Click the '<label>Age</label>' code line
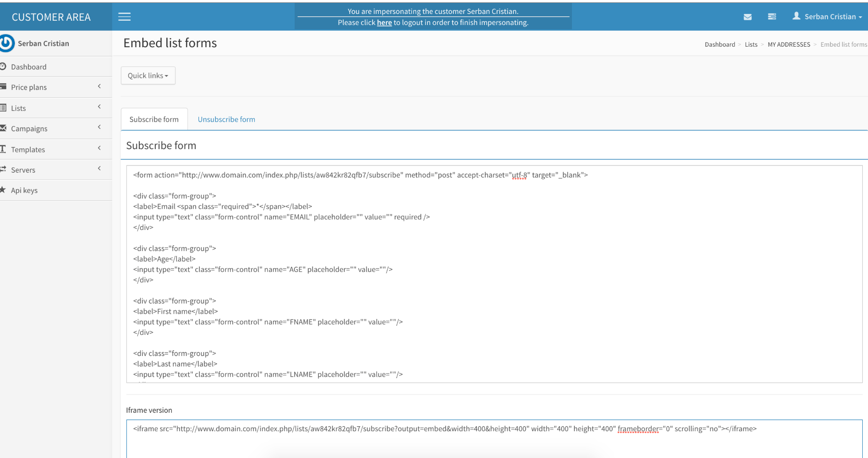The width and height of the screenshot is (868, 458). (164, 259)
